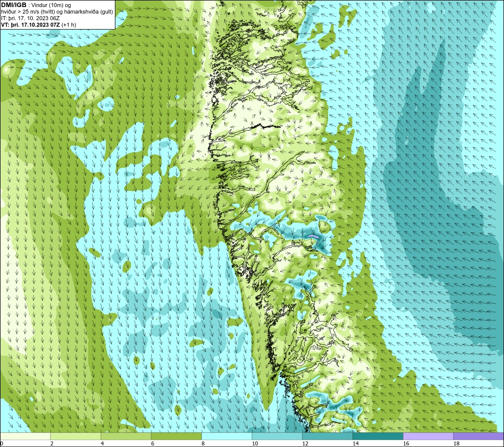Click the legend value label '18'
This screenshot has height=447, width=504.
click(x=457, y=443)
